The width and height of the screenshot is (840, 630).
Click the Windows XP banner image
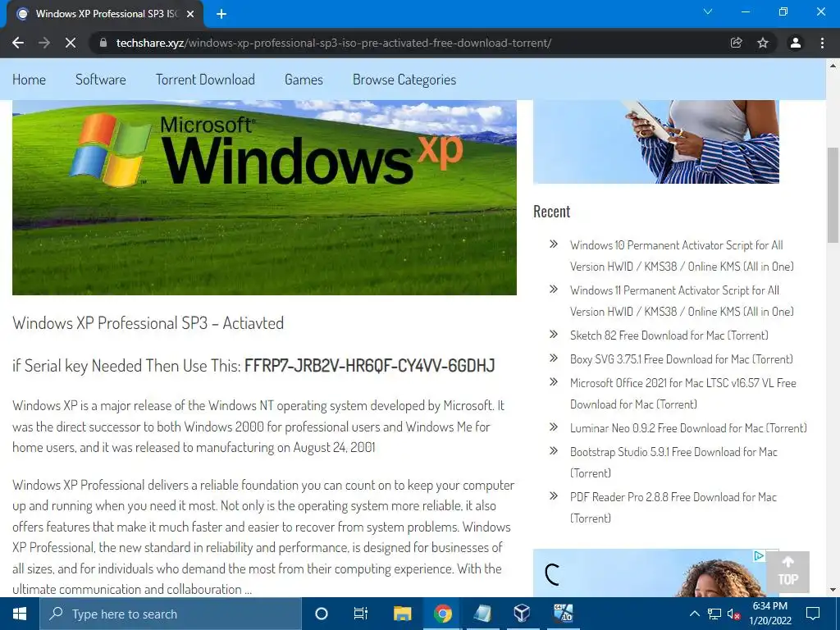(265, 197)
